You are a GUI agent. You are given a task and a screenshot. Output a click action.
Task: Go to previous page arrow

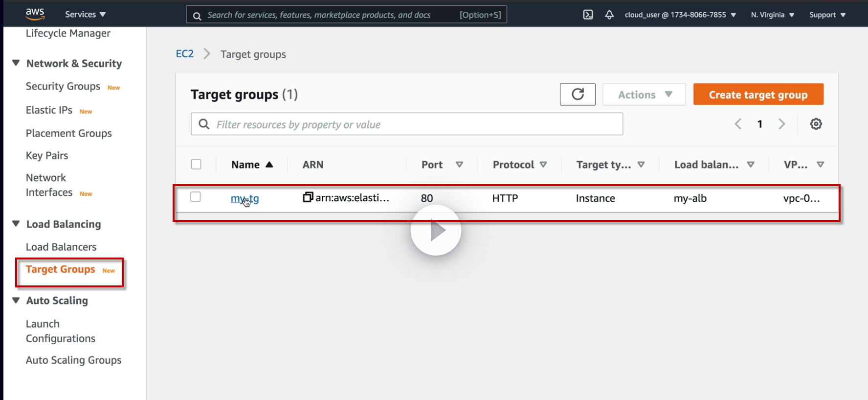click(x=738, y=124)
